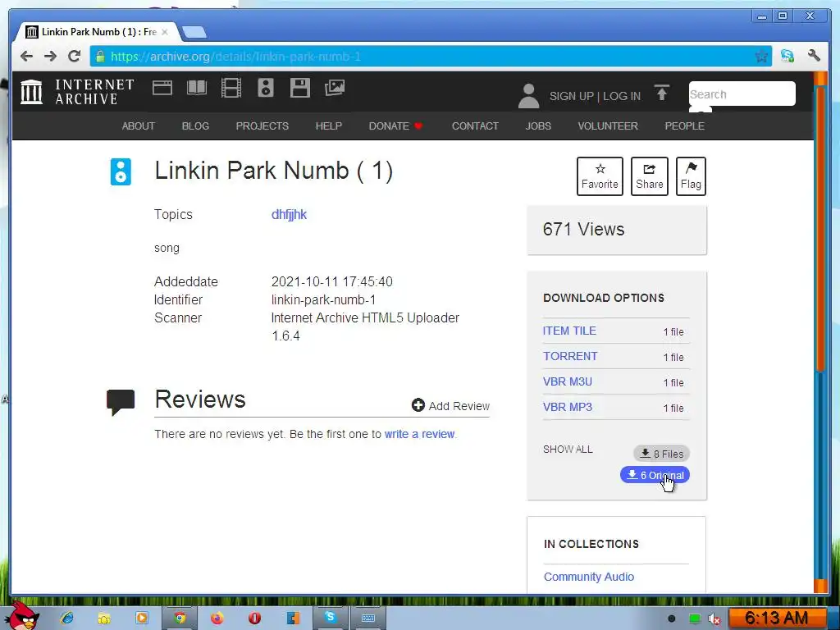840x630 pixels.
Task: Open the JOBS menu item
Action: 538,126
